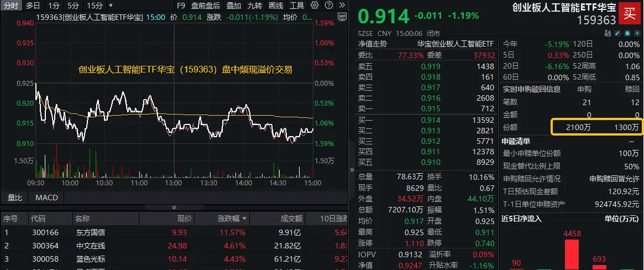Image resolution: width=644 pixels, height=270 pixels.
Task: Open the help question mark icon
Action: click(328, 6)
